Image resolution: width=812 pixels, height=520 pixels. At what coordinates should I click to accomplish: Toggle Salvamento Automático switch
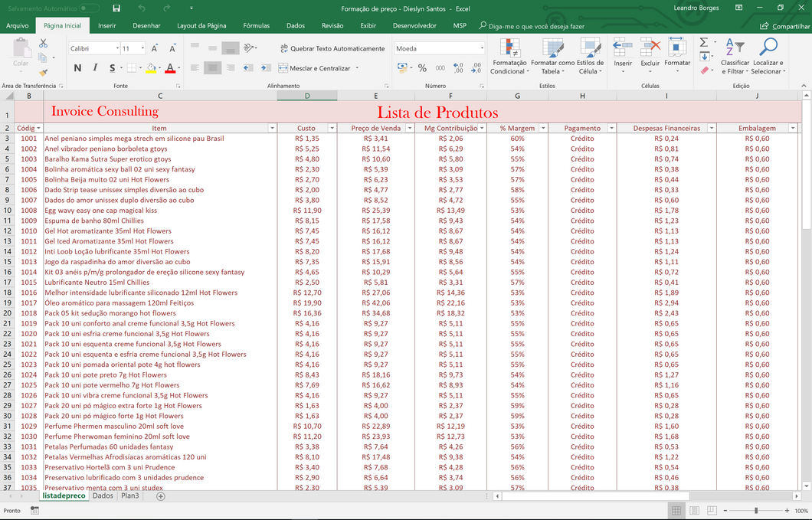point(89,8)
